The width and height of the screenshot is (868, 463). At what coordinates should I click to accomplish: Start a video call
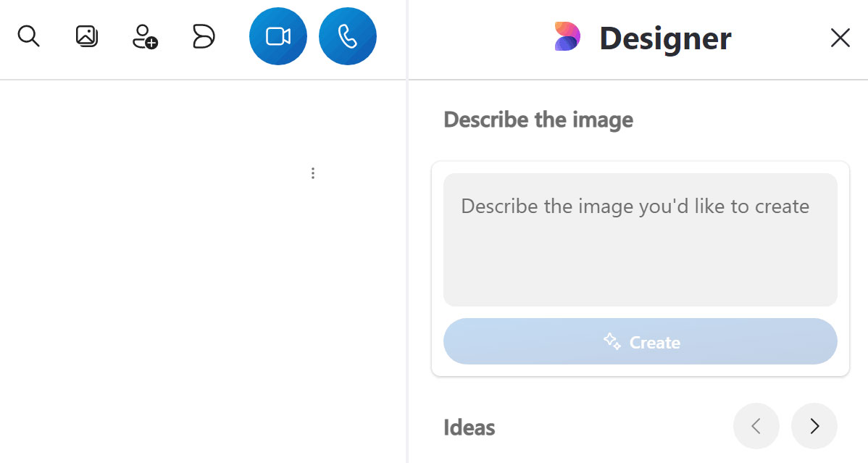278,36
